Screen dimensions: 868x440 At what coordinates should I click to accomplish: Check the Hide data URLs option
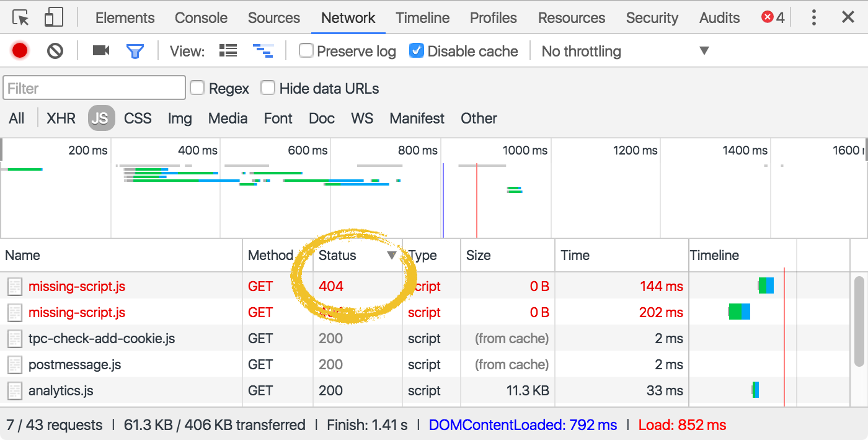pyautogui.click(x=268, y=88)
